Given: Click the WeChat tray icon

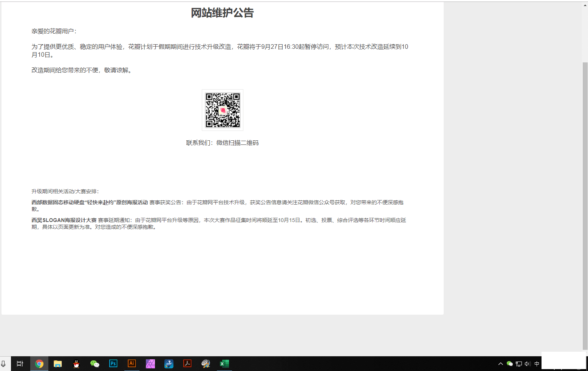Looking at the screenshot, I should pyautogui.click(x=510, y=364).
